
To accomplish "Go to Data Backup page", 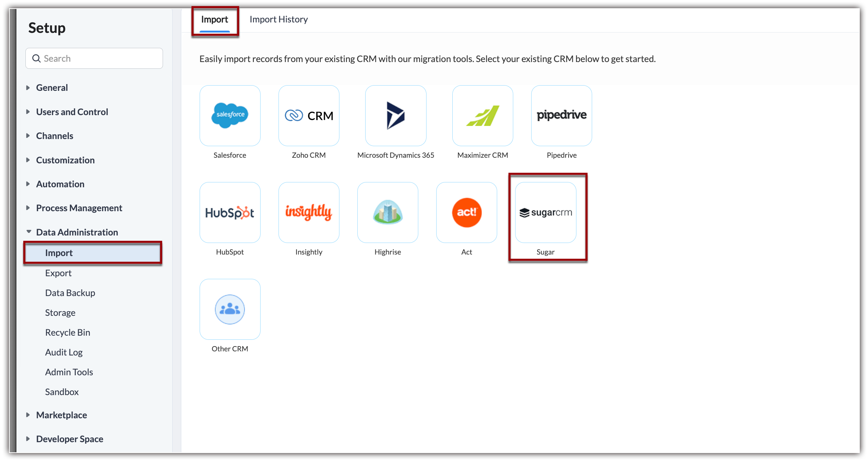I will (x=70, y=293).
